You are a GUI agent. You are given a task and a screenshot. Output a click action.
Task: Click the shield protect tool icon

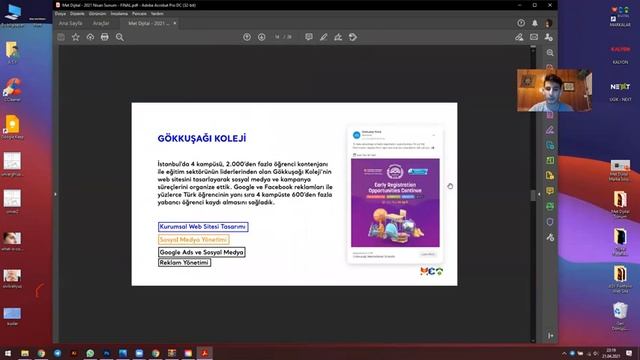click(x=550, y=222)
